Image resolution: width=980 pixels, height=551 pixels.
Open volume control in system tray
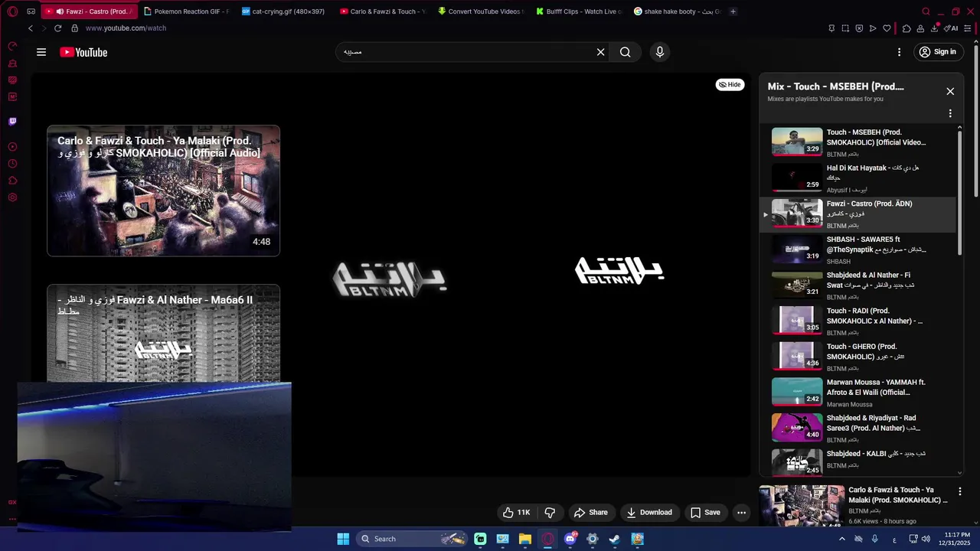[x=927, y=539]
